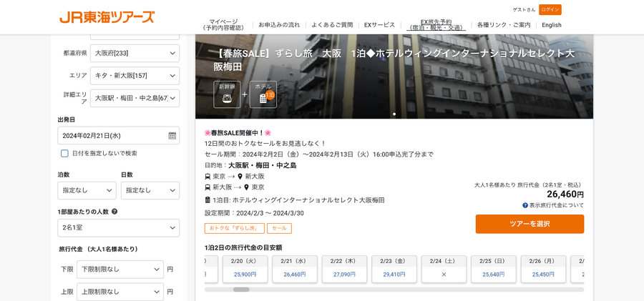
Task: Open the 上限 上限制限なし price dropdown
Action: coord(120,292)
